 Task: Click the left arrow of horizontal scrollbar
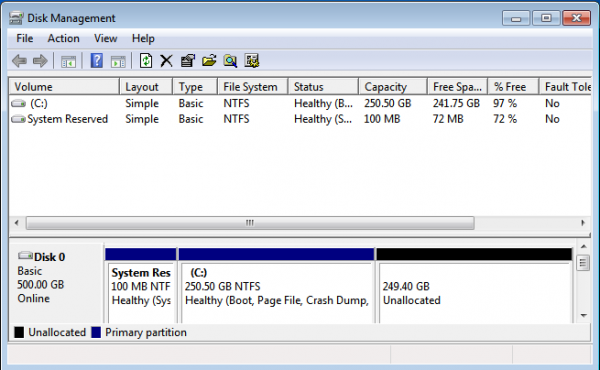point(16,223)
